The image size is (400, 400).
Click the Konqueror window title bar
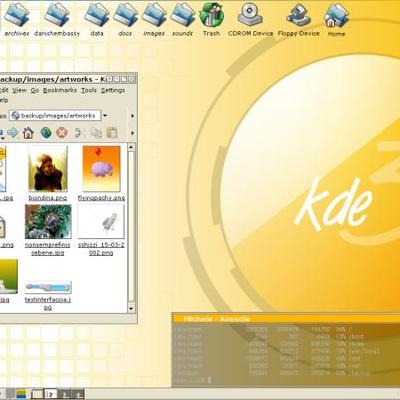coord(53,79)
